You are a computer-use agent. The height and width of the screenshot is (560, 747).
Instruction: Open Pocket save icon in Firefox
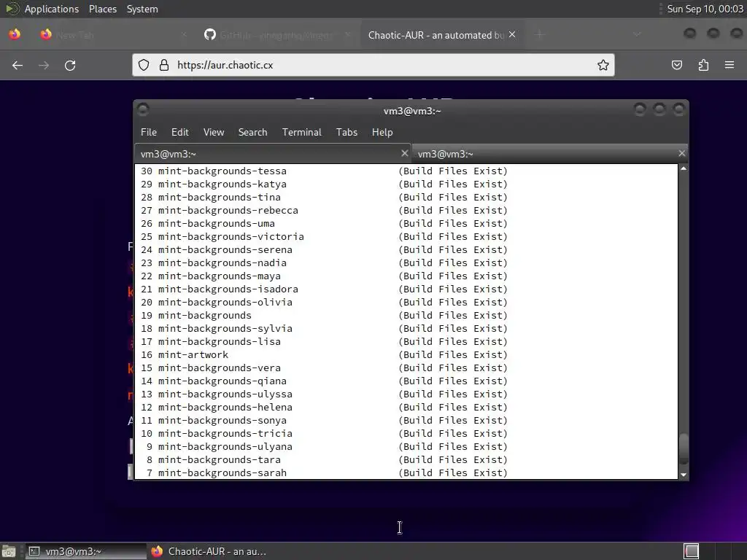click(x=676, y=65)
